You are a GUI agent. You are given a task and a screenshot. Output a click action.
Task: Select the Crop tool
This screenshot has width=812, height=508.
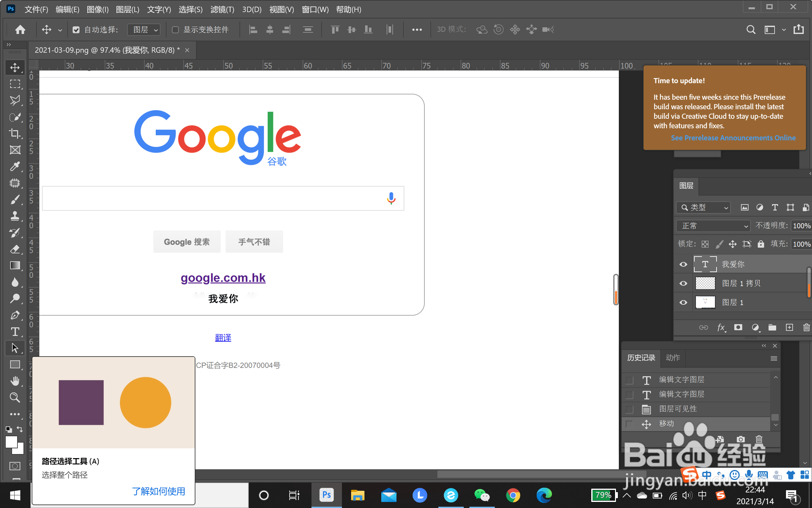pyautogui.click(x=15, y=133)
